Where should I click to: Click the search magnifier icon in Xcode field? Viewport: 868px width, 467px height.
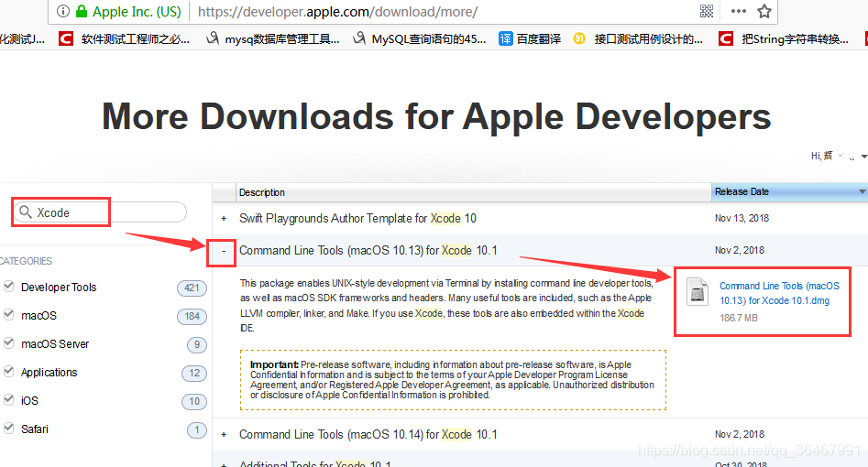[25, 212]
